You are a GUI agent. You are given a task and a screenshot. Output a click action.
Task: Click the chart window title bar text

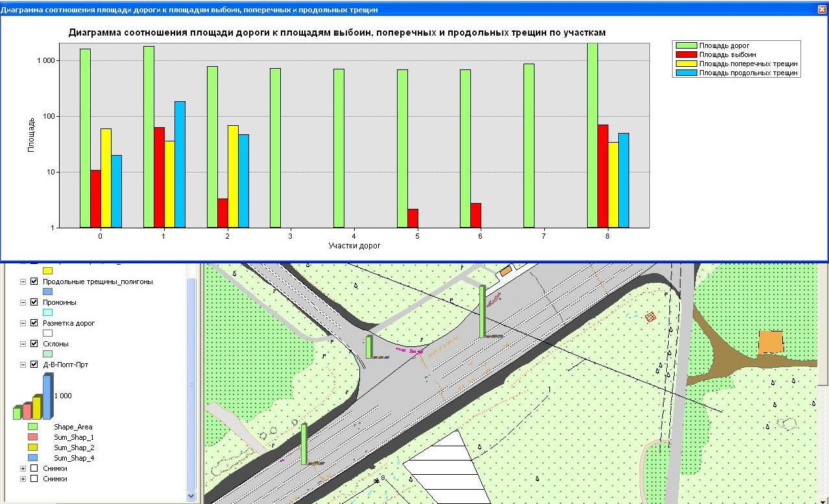tap(189, 10)
